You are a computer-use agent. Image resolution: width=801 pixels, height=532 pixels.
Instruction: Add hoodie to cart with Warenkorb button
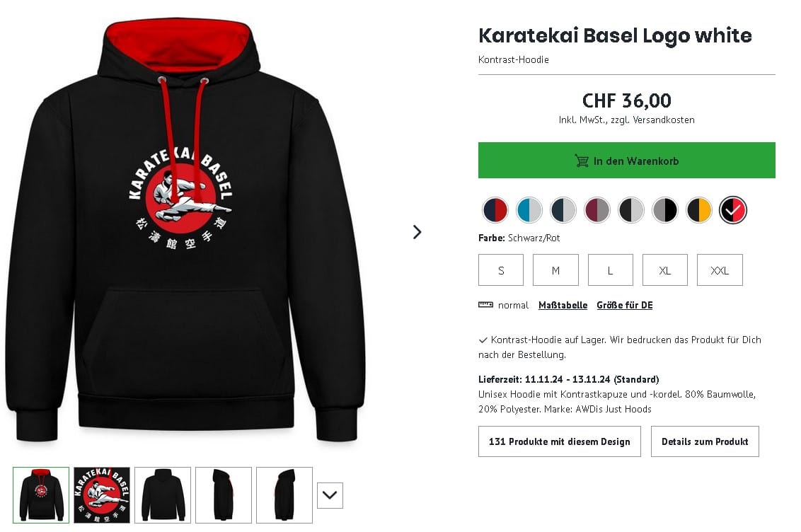coord(626,161)
